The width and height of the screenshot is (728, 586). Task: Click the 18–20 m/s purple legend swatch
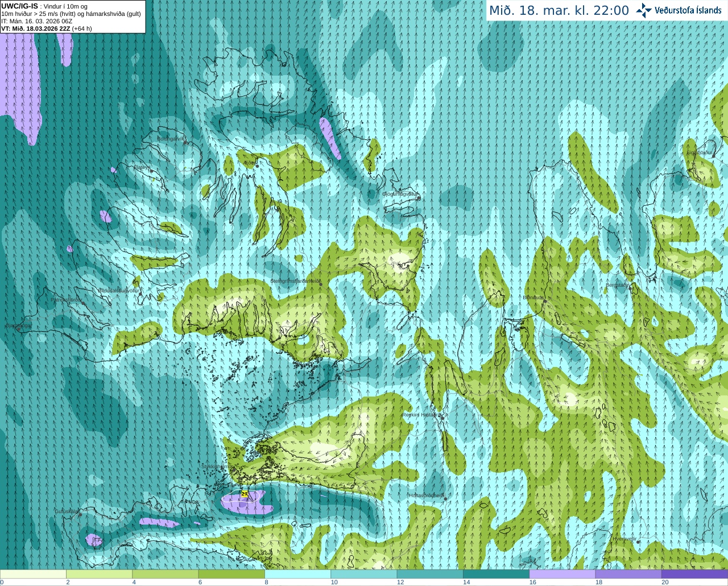[x=628, y=574]
